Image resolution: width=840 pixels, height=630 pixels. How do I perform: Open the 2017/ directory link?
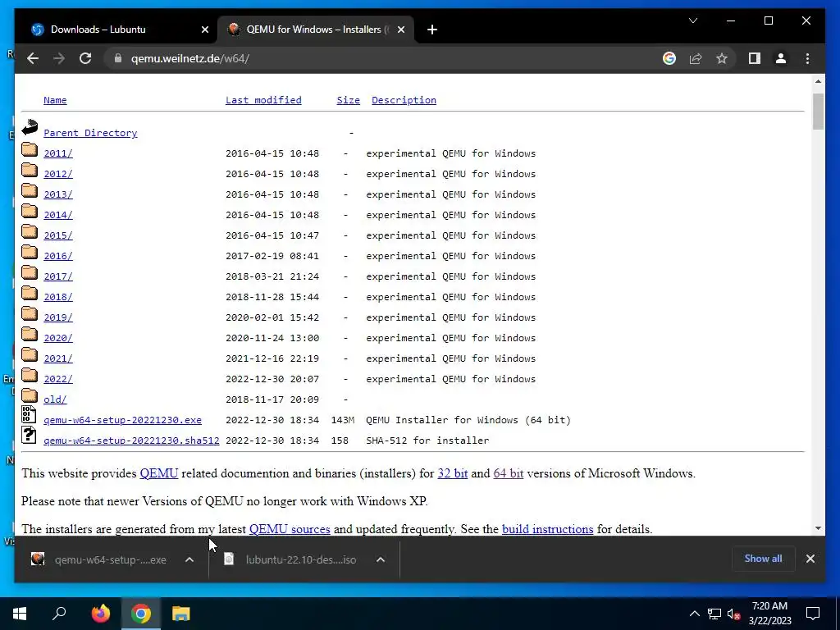pos(58,276)
